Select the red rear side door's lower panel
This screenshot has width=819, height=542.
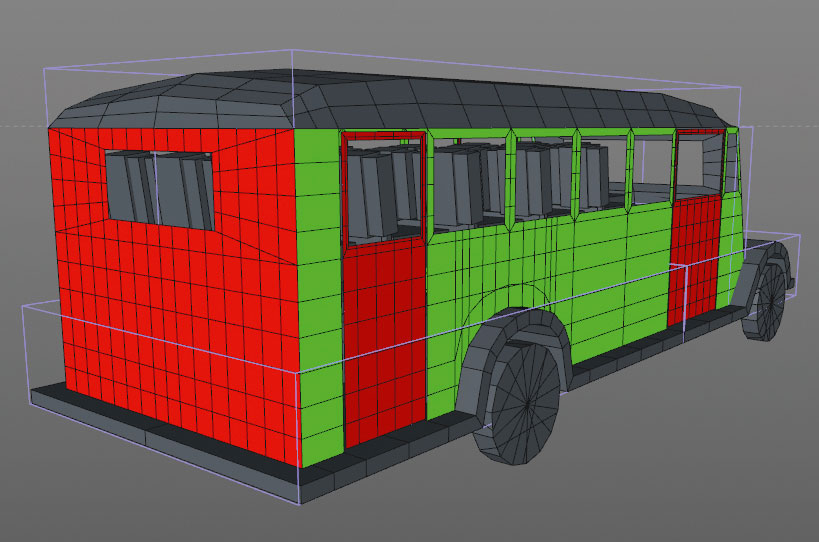coord(384,342)
